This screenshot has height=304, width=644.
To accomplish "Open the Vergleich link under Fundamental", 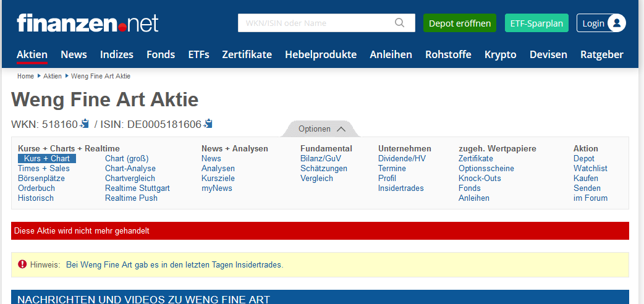I will (316, 179).
